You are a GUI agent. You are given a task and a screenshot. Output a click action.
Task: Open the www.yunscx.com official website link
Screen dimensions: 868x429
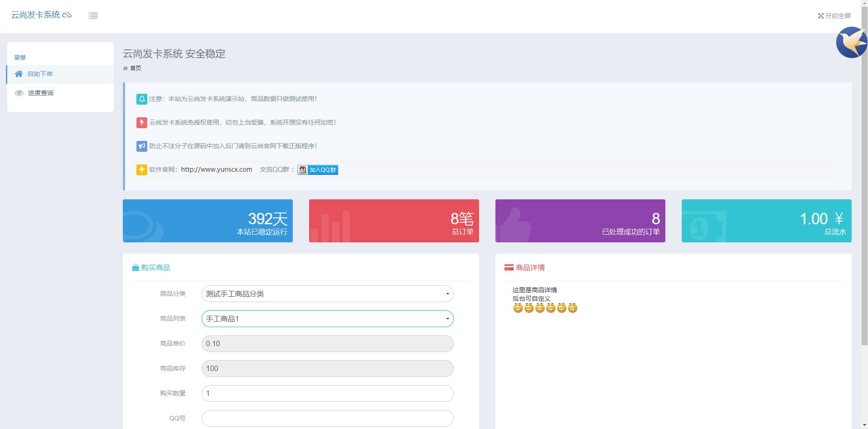pos(216,169)
